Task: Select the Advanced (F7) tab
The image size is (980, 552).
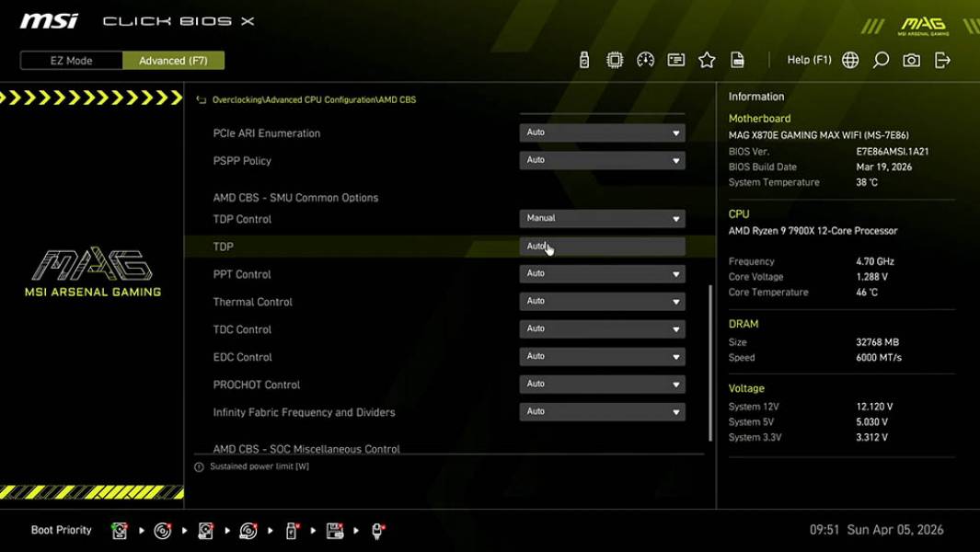Action: pos(174,60)
